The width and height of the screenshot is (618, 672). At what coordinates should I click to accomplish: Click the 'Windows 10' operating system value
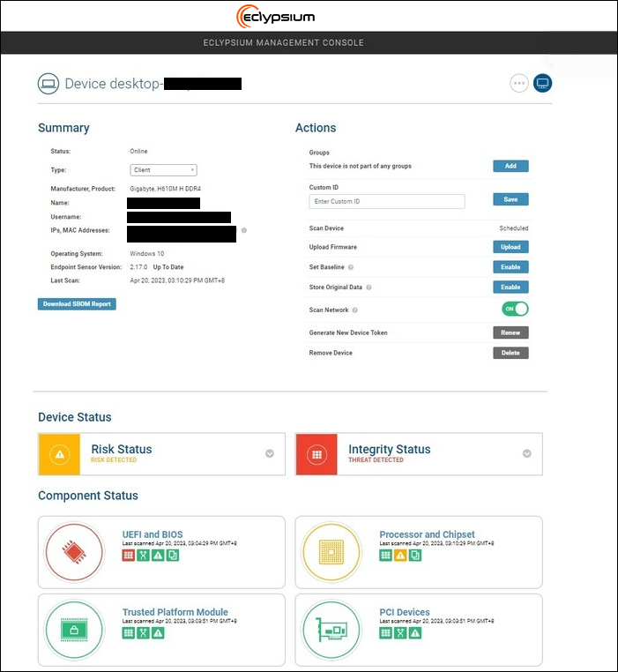coord(147,254)
